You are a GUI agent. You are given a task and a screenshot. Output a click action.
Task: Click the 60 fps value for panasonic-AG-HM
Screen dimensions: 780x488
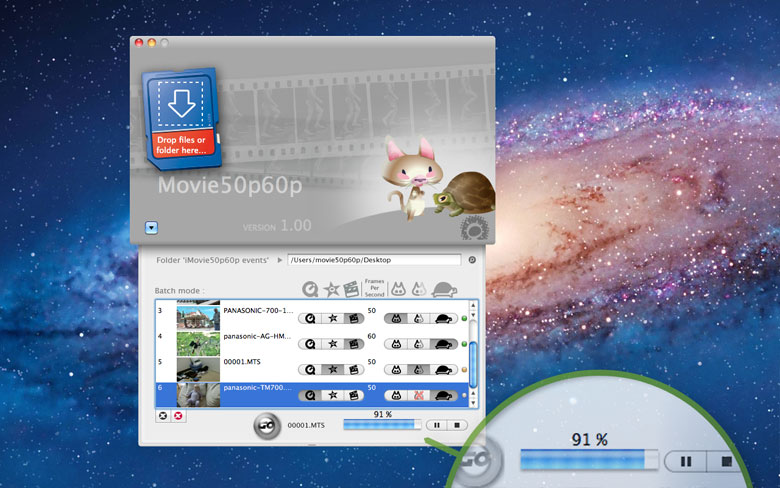click(372, 336)
